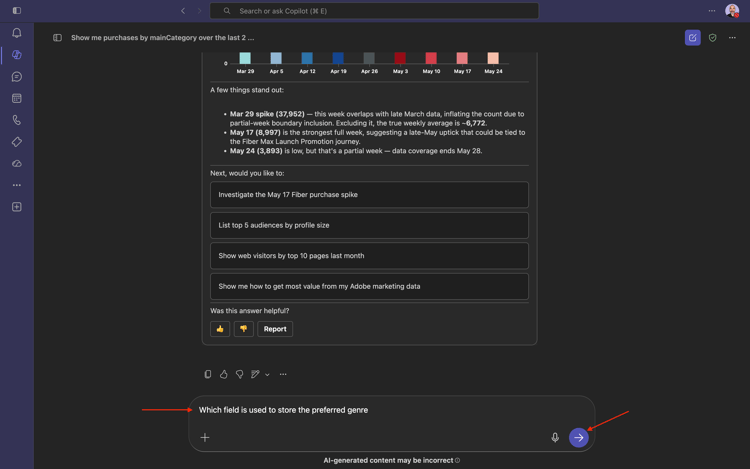Select List top 5 audiences by profile size

[369, 225]
